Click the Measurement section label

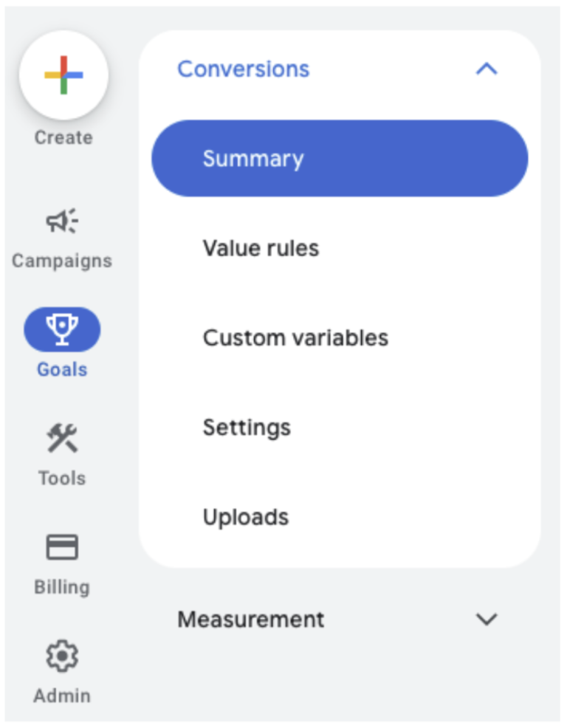tap(250, 619)
